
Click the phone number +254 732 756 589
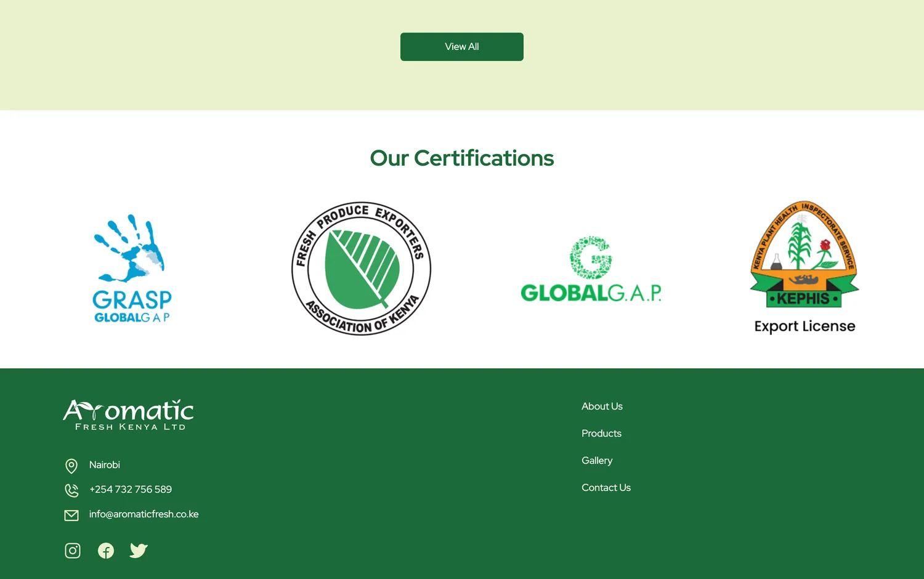(x=131, y=490)
